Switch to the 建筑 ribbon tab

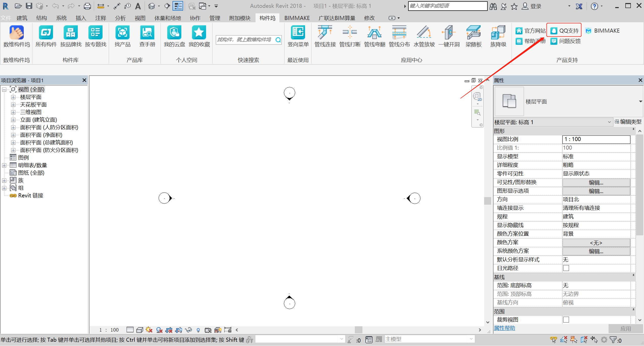(22, 18)
